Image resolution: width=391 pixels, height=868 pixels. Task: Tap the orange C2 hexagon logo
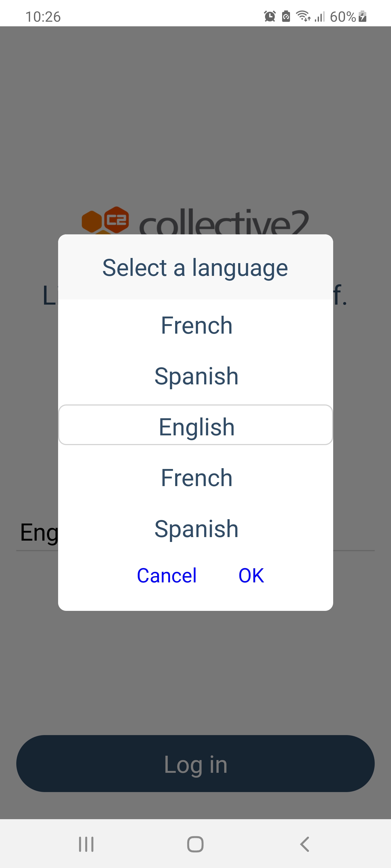coord(105,220)
